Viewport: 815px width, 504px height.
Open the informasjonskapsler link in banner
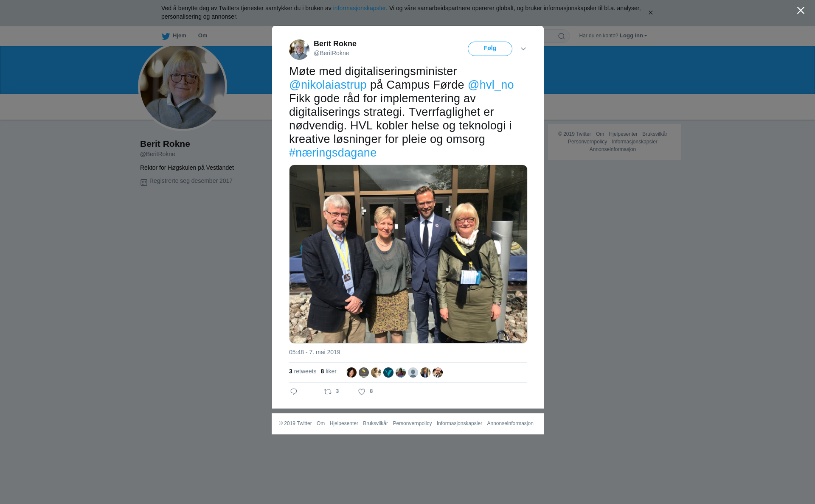pyautogui.click(x=359, y=8)
